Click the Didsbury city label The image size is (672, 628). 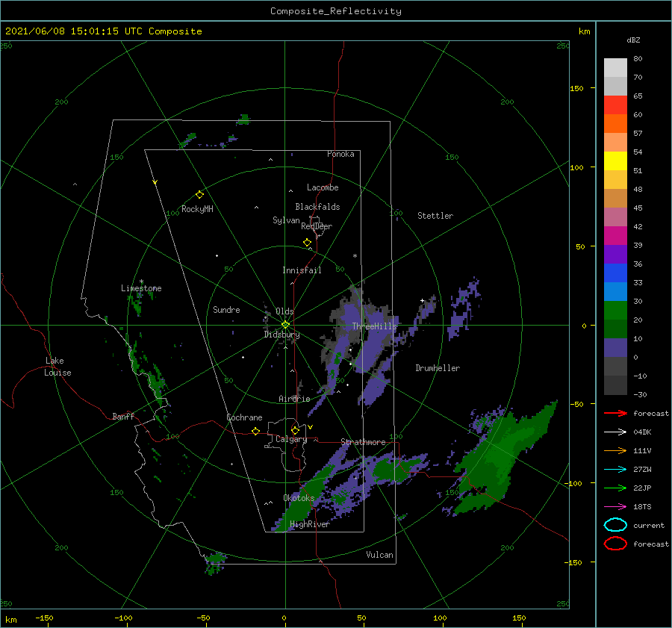pos(282,335)
